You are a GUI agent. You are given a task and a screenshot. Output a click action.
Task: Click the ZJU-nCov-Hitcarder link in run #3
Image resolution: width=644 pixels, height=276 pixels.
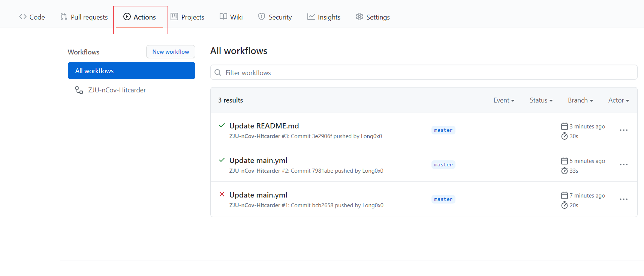coord(255,136)
